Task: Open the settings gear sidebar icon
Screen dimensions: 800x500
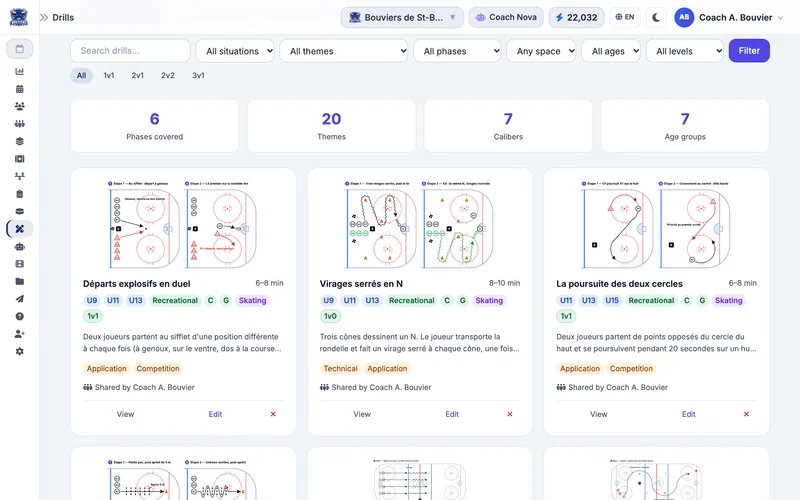Action: click(x=19, y=352)
